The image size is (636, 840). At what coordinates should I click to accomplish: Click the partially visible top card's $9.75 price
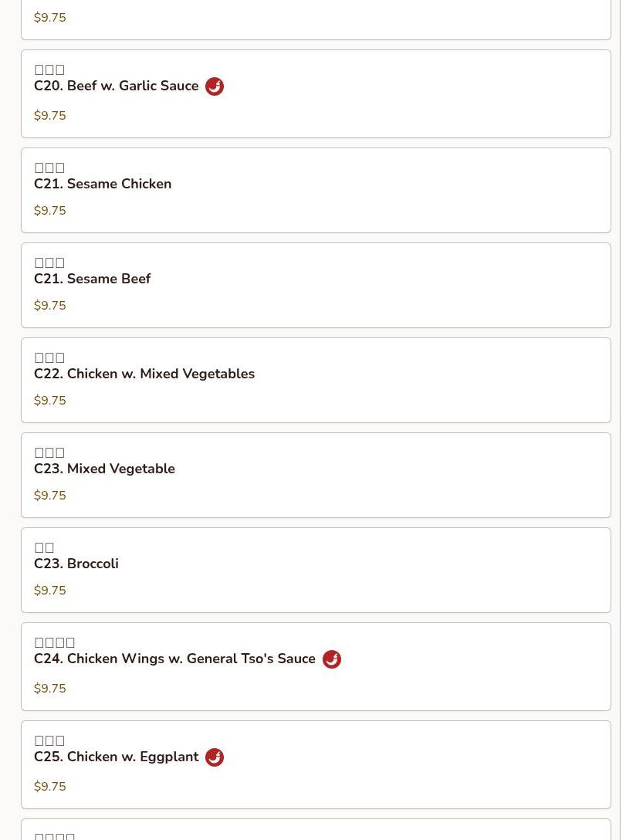pos(50,17)
